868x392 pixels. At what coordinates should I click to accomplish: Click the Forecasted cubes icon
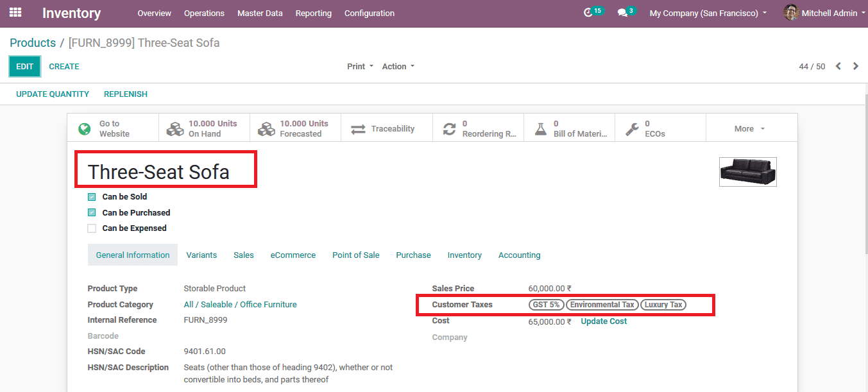(266, 129)
